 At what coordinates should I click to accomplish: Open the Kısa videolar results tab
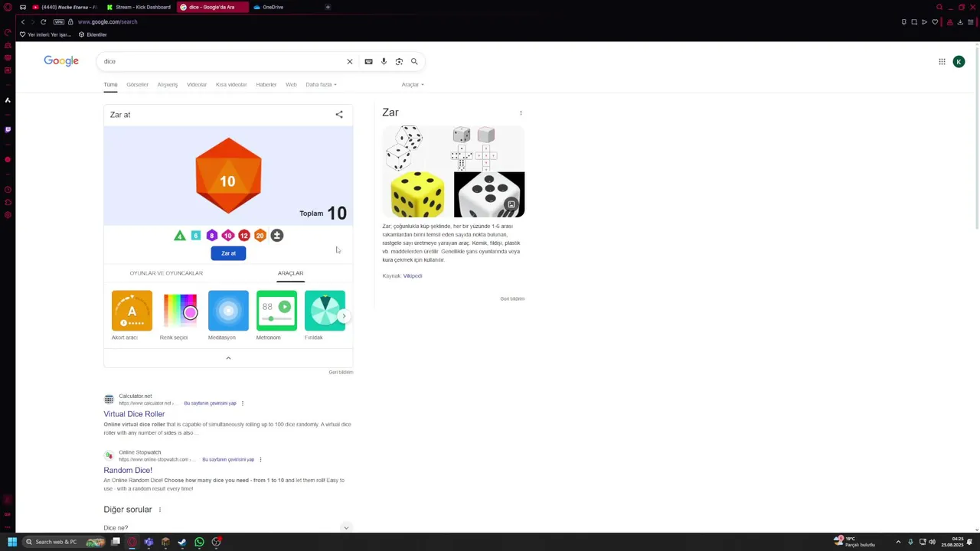(231, 84)
